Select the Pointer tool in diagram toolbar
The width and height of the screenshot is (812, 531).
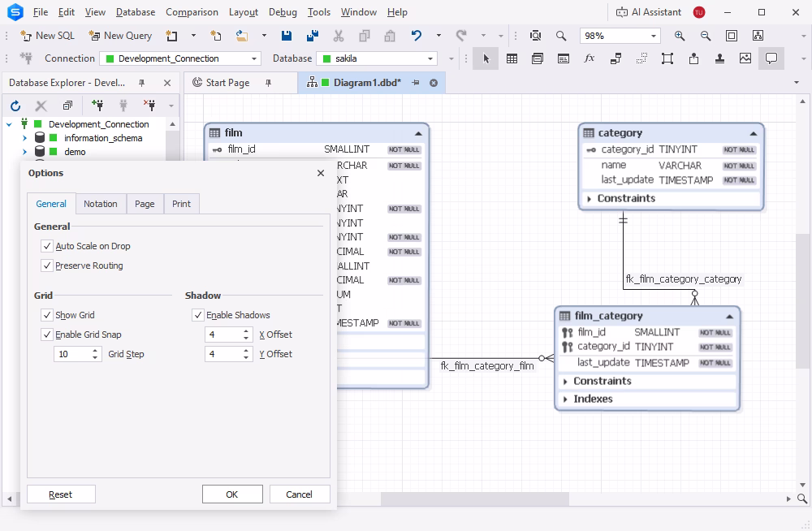[486, 58]
